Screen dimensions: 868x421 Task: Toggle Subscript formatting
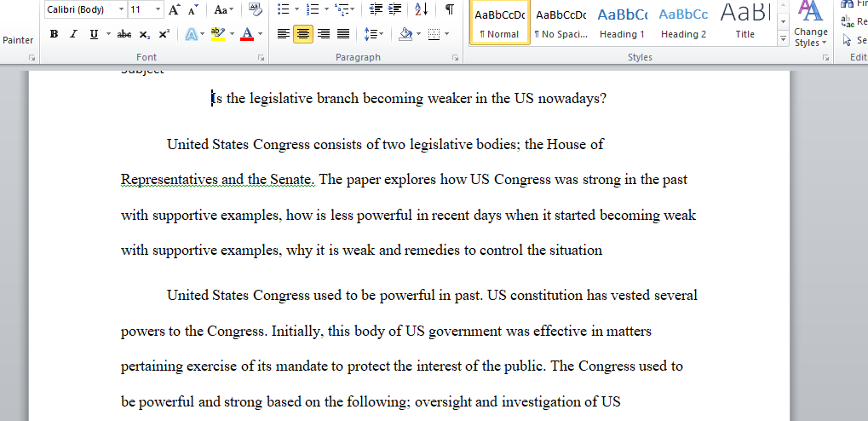pos(145,34)
